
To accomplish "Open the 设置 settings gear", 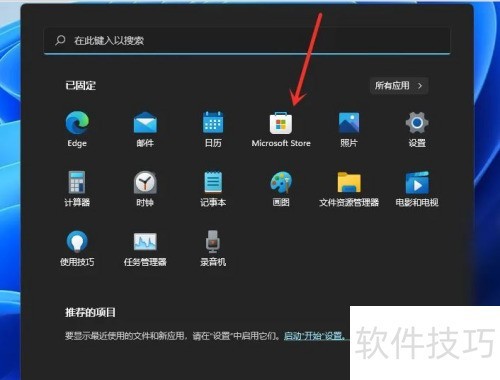I will pyautogui.click(x=417, y=123).
